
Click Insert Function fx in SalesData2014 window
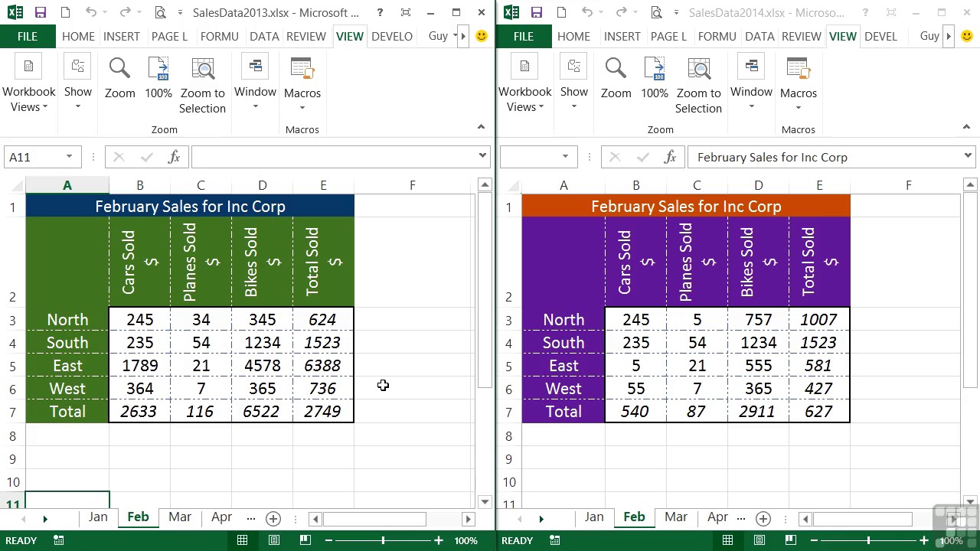pos(671,157)
